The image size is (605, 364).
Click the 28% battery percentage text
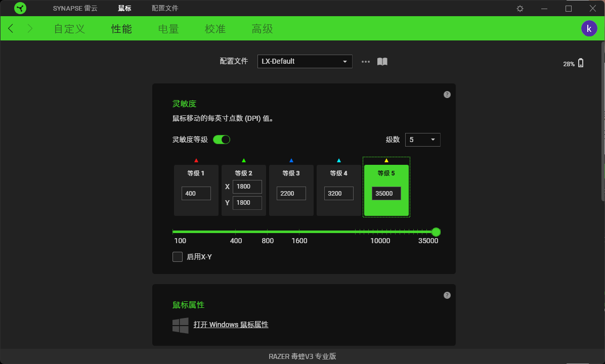tap(569, 64)
